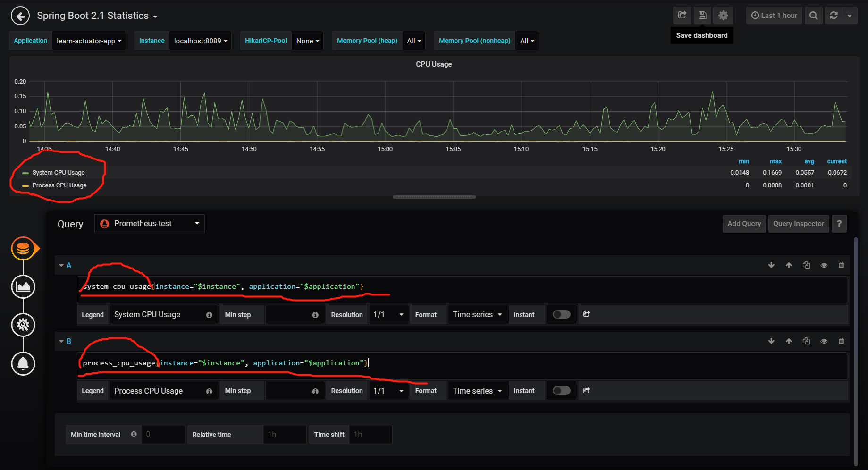Move query B up
This screenshot has width=868, height=470.
pos(789,341)
